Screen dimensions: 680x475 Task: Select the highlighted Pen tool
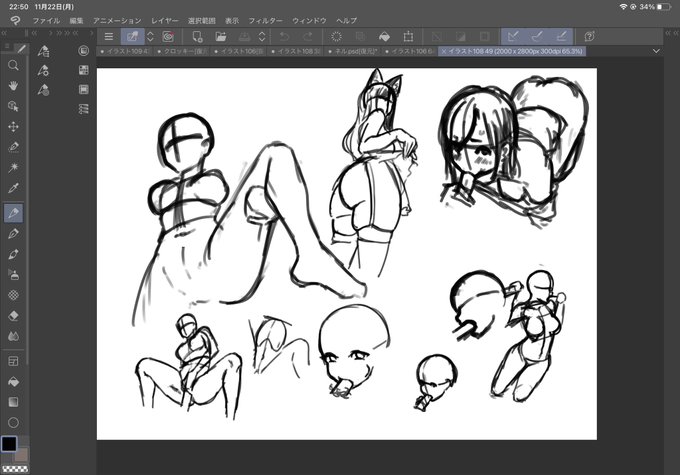(13, 213)
